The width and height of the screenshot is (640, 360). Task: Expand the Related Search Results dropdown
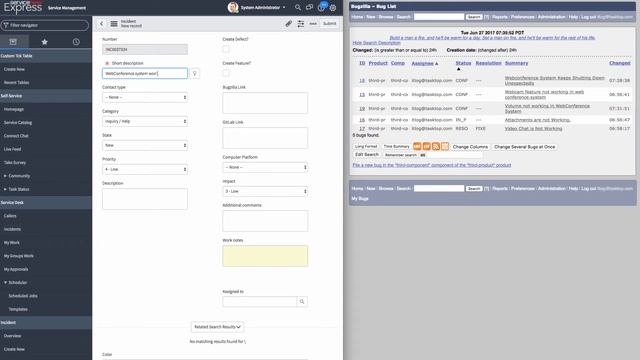point(217,327)
